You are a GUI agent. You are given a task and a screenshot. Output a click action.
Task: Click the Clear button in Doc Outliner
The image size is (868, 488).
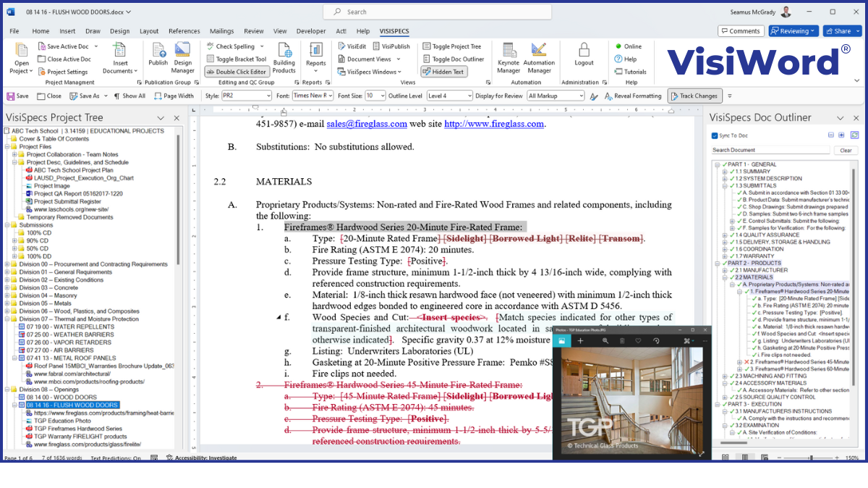[846, 150]
